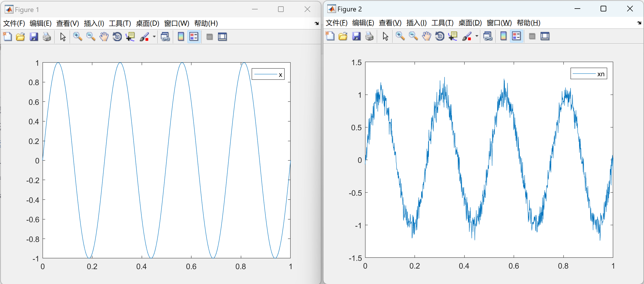Enable the Data Cursor in Figure 1
The width and height of the screenshot is (644, 284).
130,37
